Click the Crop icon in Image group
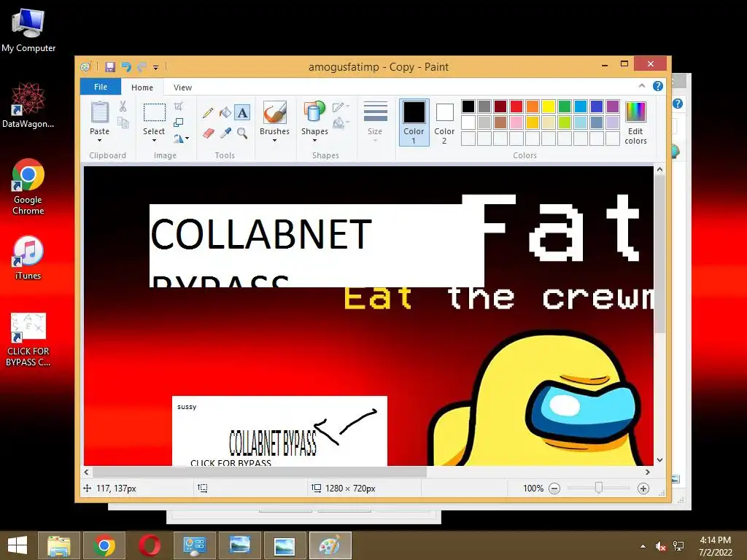The height and width of the screenshot is (560, 747). pyautogui.click(x=179, y=106)
